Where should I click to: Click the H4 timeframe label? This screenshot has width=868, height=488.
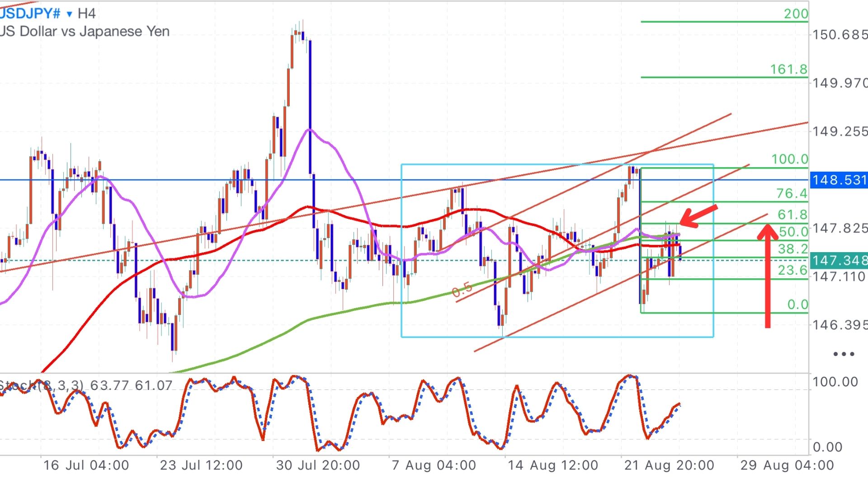point(86,14)
